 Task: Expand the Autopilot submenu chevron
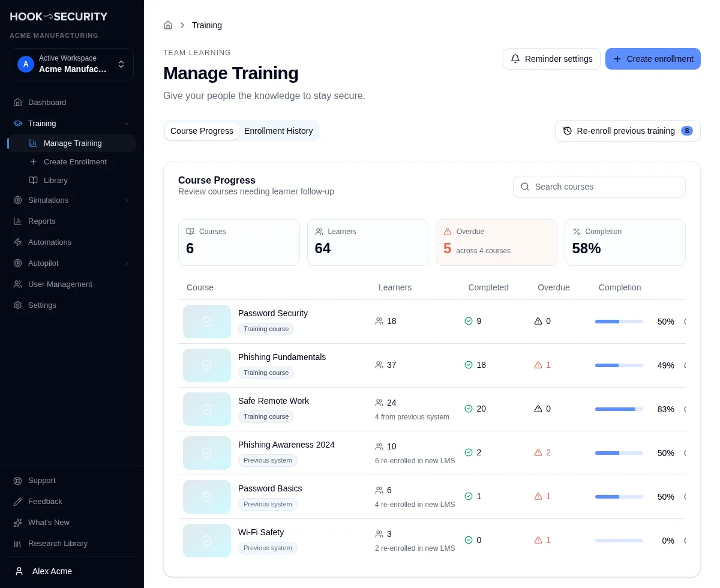click(x=127, y=263)
